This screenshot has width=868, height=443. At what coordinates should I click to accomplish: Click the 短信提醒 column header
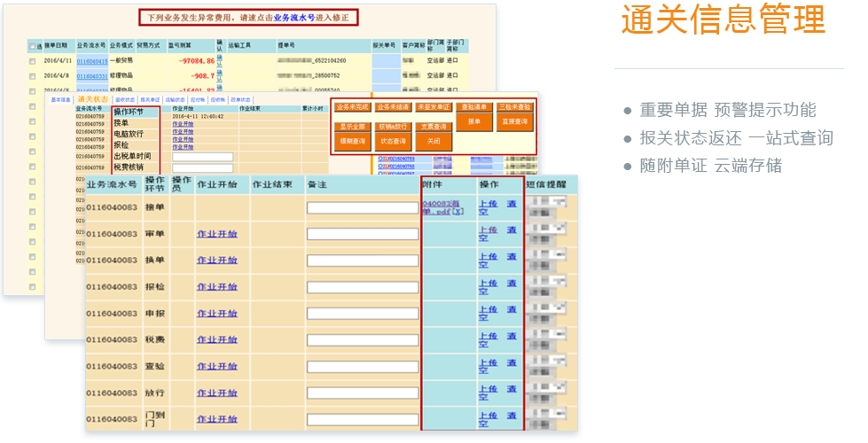click(546, 184)
